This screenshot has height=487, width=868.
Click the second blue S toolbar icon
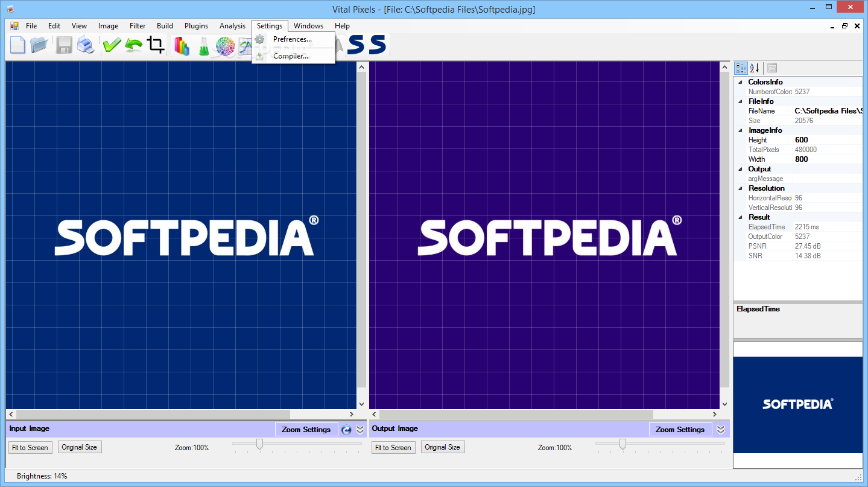point(378,45)
